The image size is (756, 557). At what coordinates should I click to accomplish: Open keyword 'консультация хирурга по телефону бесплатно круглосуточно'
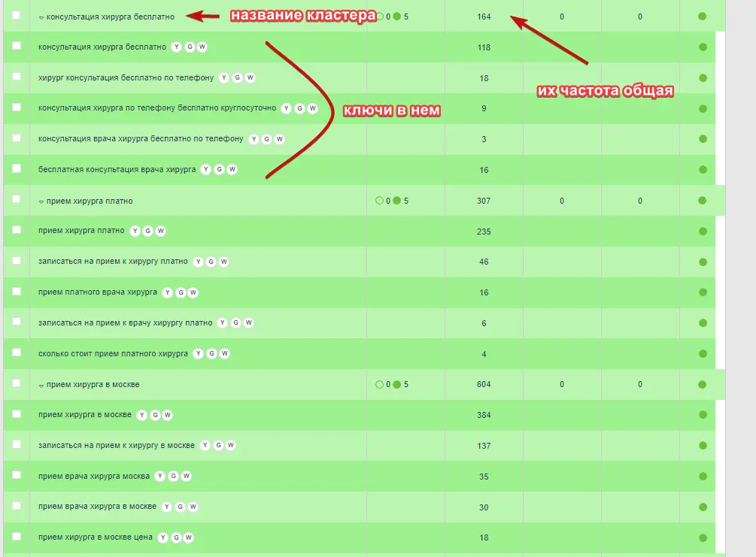pos(156,108)
